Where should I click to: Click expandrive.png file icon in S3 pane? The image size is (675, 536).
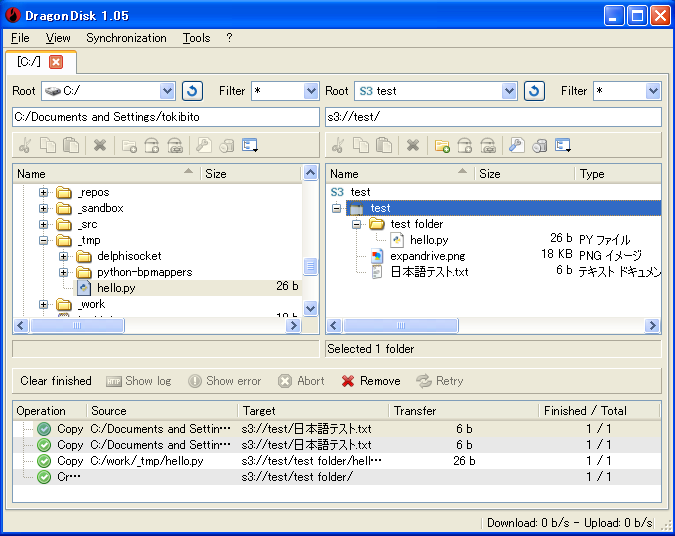pos(377,256)
